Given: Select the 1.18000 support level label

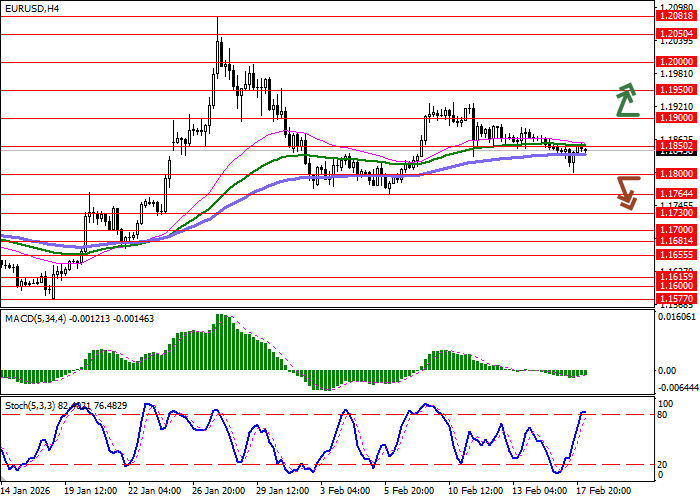Looking at the screenshot, I should pos(675,174).
